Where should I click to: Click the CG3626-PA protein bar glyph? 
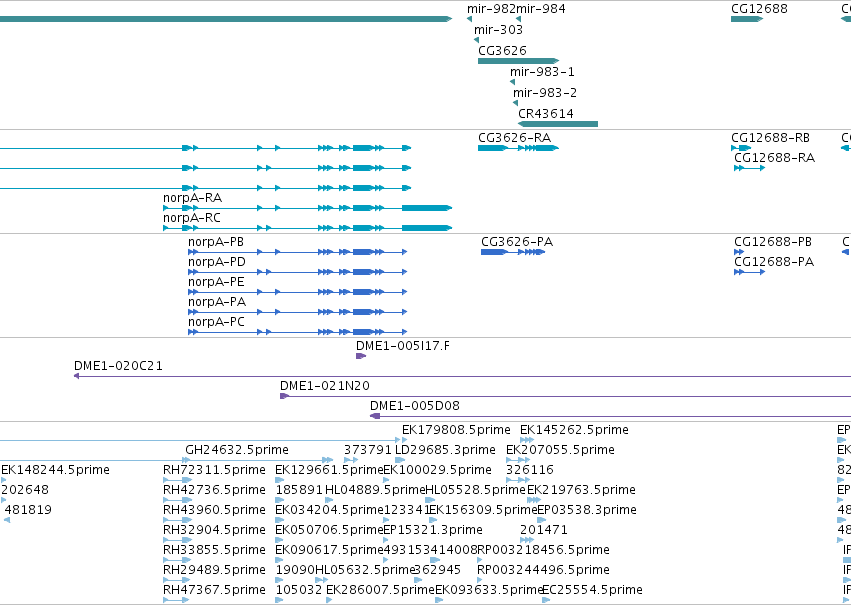513,252
